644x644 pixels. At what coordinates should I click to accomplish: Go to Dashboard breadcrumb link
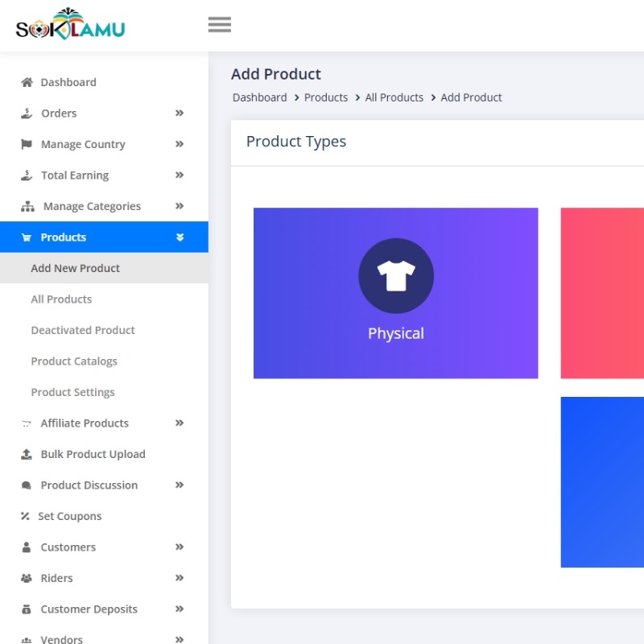pos(259,97)
